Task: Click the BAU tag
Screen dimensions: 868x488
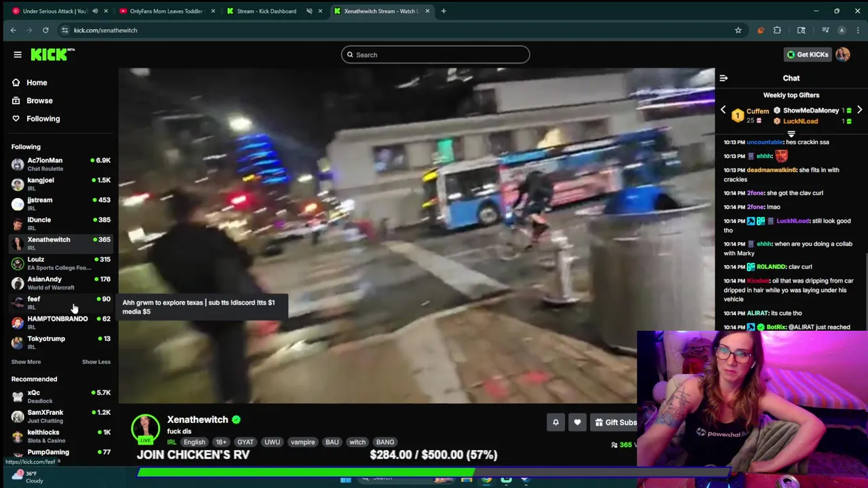Action: pos(332,443)
